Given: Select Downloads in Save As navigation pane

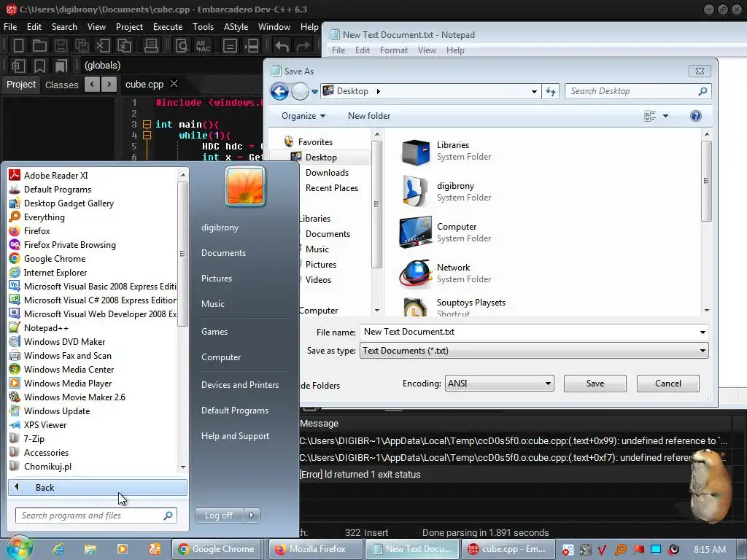Looking at the screenshot, I should point(327,173).
